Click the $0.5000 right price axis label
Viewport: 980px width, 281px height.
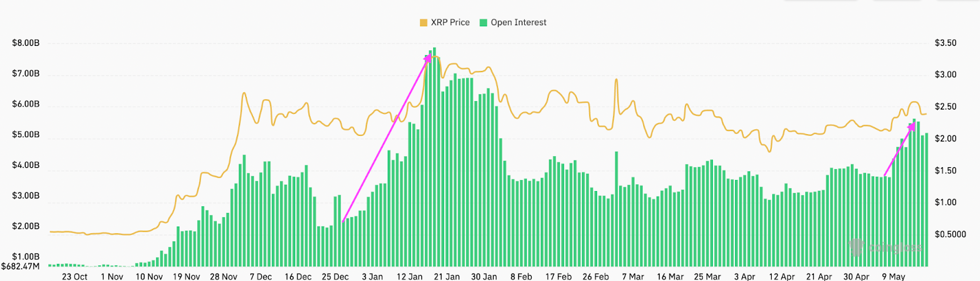[x=950, y=234]
